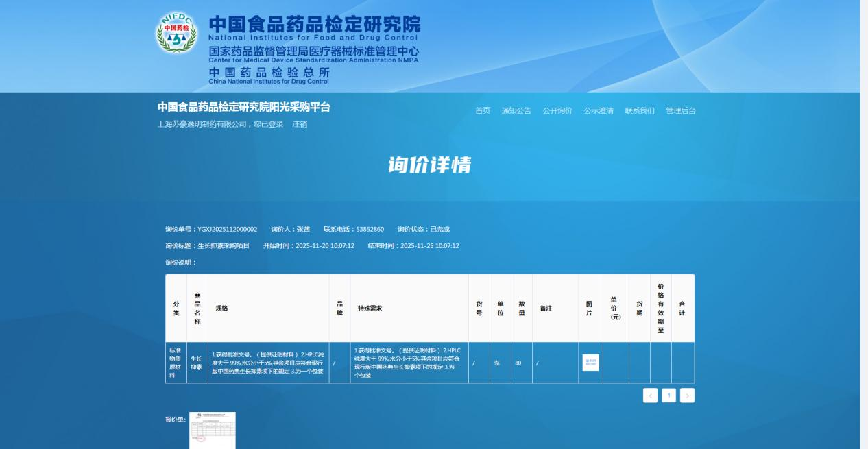Select page 1 in pagination

click(x=668, y=396)
